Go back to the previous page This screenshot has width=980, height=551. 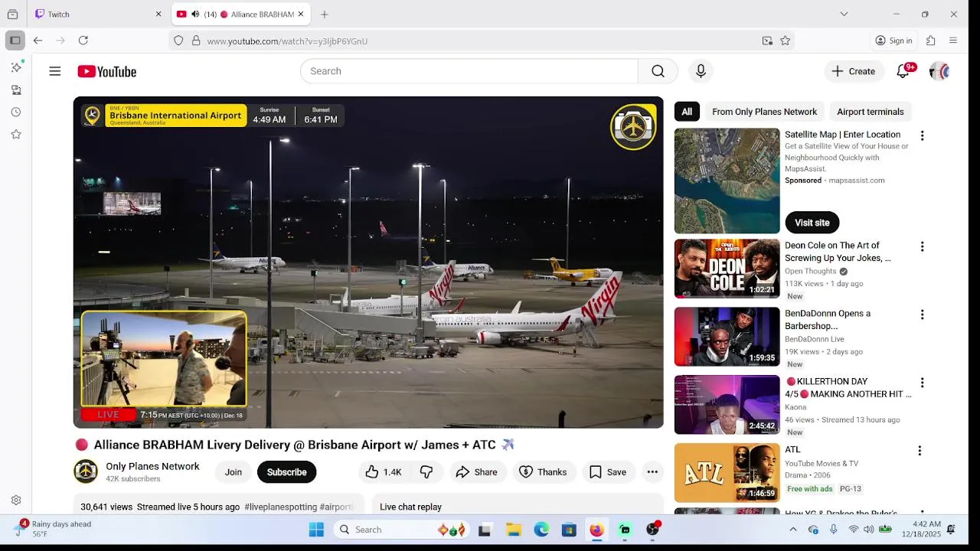coord(38,41)
